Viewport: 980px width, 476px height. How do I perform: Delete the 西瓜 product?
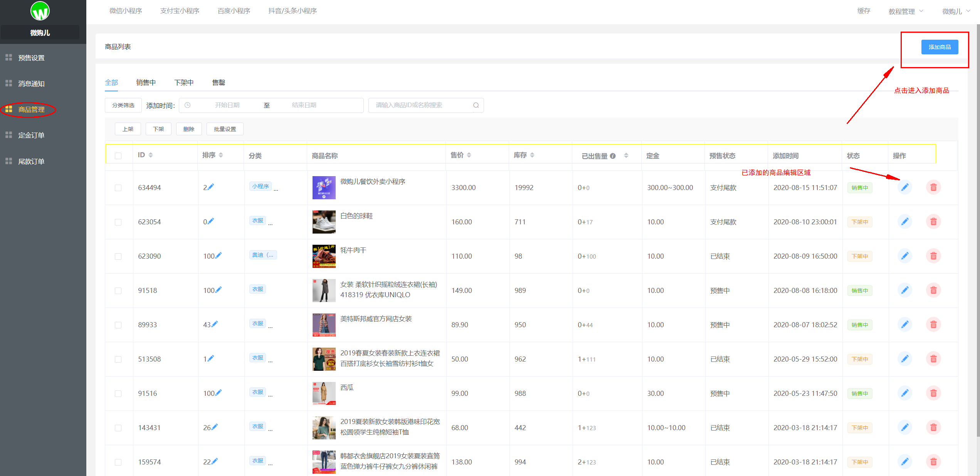point(933,393)
